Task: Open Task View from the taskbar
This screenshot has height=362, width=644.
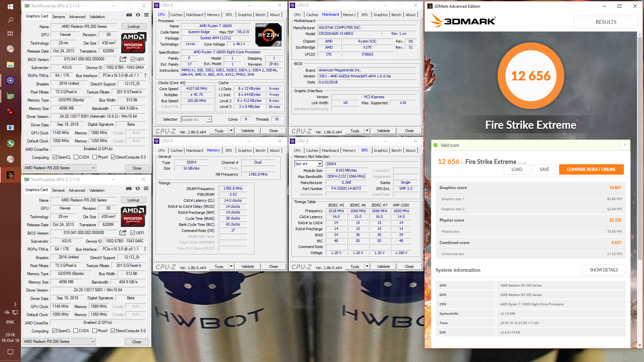Action: click(x=10, y=34)
